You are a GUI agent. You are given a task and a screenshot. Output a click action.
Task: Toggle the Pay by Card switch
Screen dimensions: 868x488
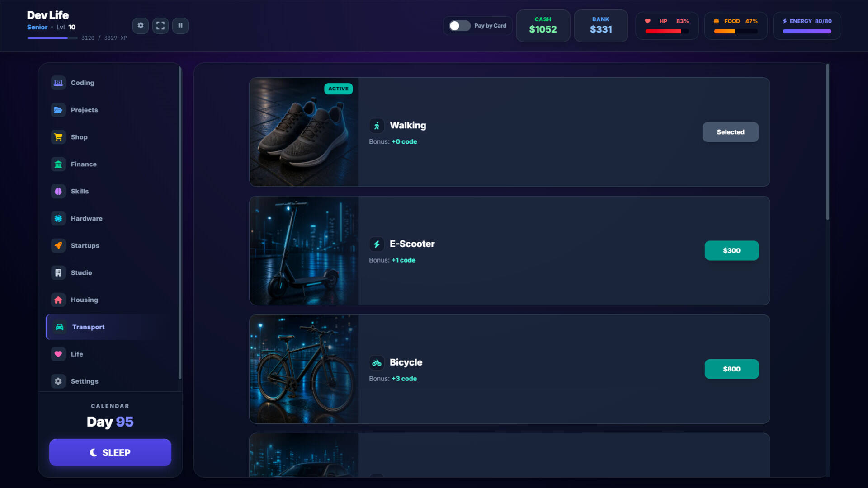pyautogui.click(x=460, y=26)
